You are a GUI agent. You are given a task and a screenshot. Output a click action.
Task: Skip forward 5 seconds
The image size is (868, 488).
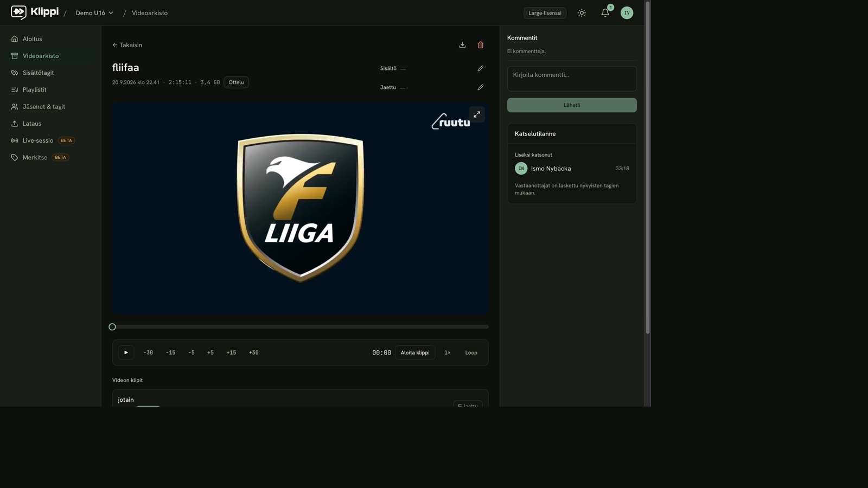pyautogui.click(x=210, y=352)
